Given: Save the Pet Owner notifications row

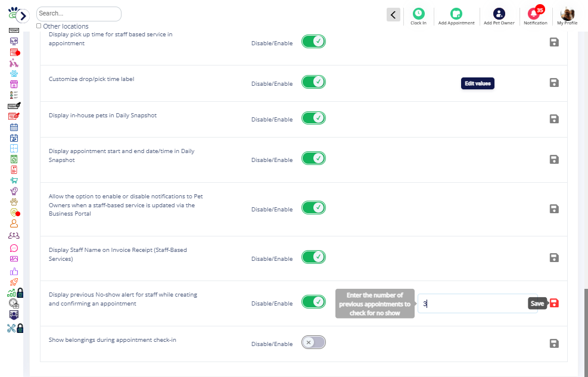Looking at the screenshot, I should (x=554, y=208).
